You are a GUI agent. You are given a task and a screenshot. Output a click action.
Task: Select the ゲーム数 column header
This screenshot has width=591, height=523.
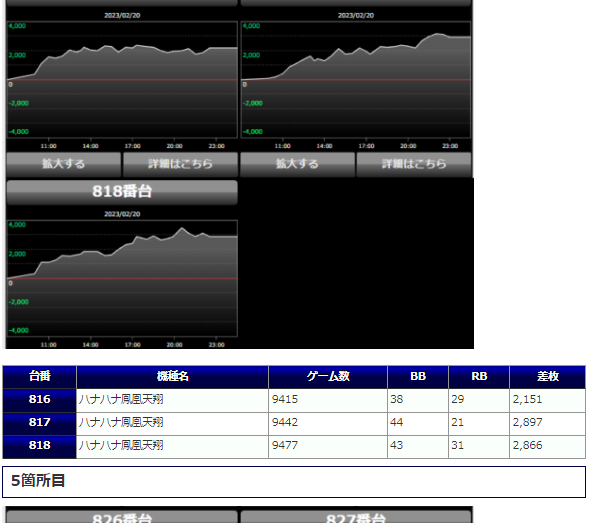pyautogui.click(x=328, y=377)
